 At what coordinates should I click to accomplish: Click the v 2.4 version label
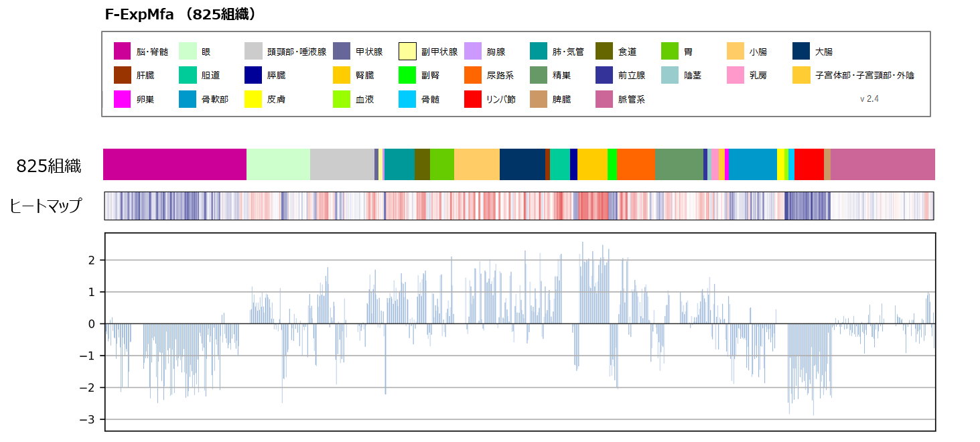tap(869, 99)
